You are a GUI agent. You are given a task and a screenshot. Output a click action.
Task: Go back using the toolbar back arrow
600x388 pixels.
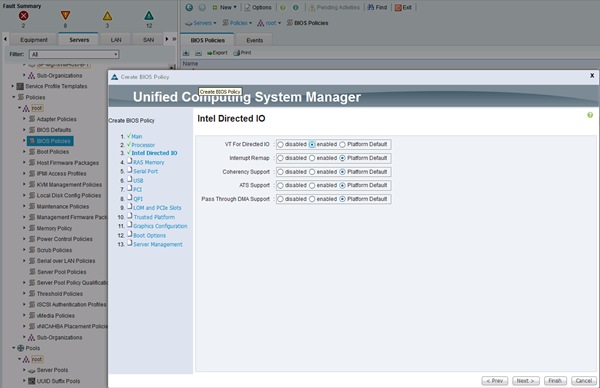(189, 7)
